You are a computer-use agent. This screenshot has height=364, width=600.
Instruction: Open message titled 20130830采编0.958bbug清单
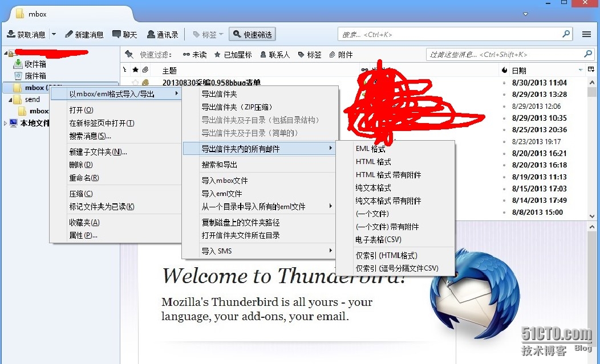(x=211, y=82)
